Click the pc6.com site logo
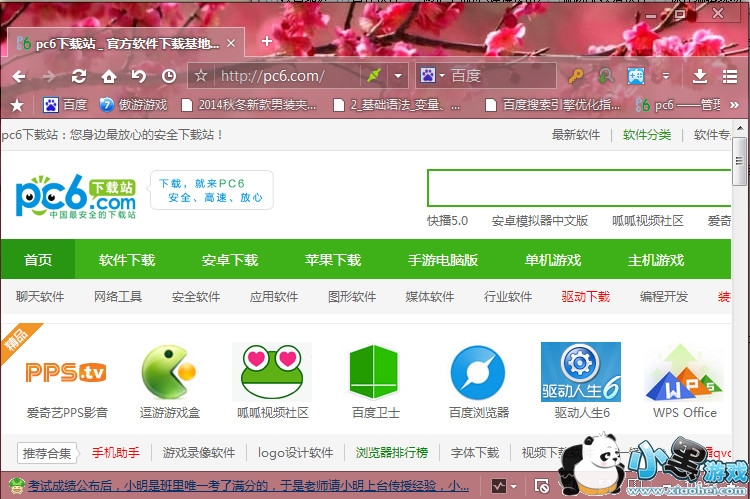 coord(76,197)
